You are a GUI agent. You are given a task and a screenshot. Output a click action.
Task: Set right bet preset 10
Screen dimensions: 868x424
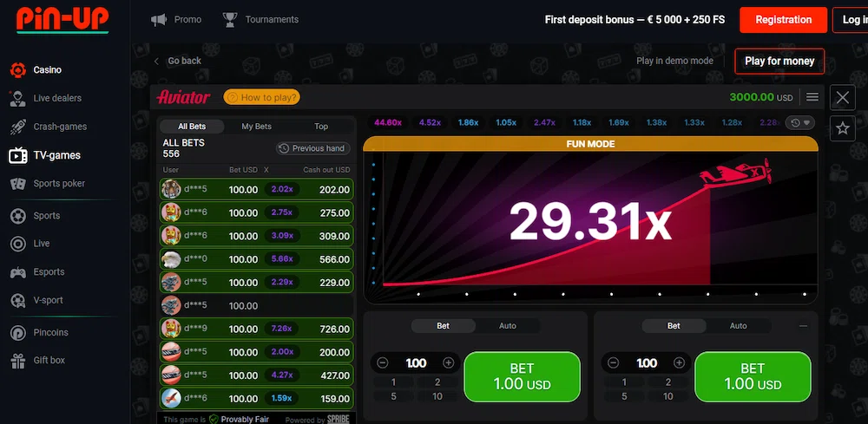pyautogui.click(x=668, y=396)
